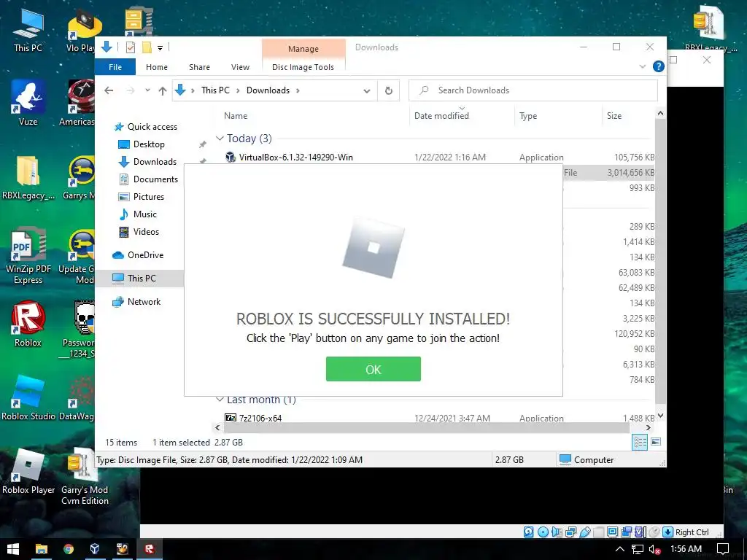747x560 pixels.
Task: Open the Home ribbon tab
Action: (156, 67)
